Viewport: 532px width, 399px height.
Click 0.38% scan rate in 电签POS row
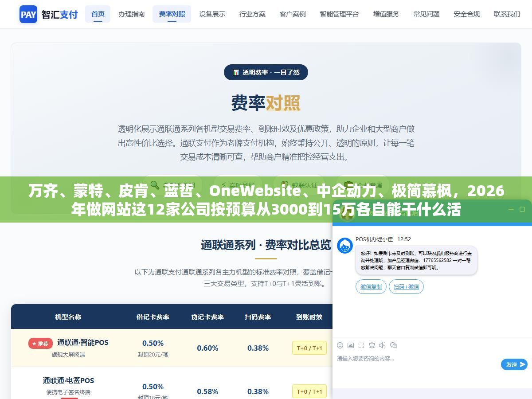[258, 391]
